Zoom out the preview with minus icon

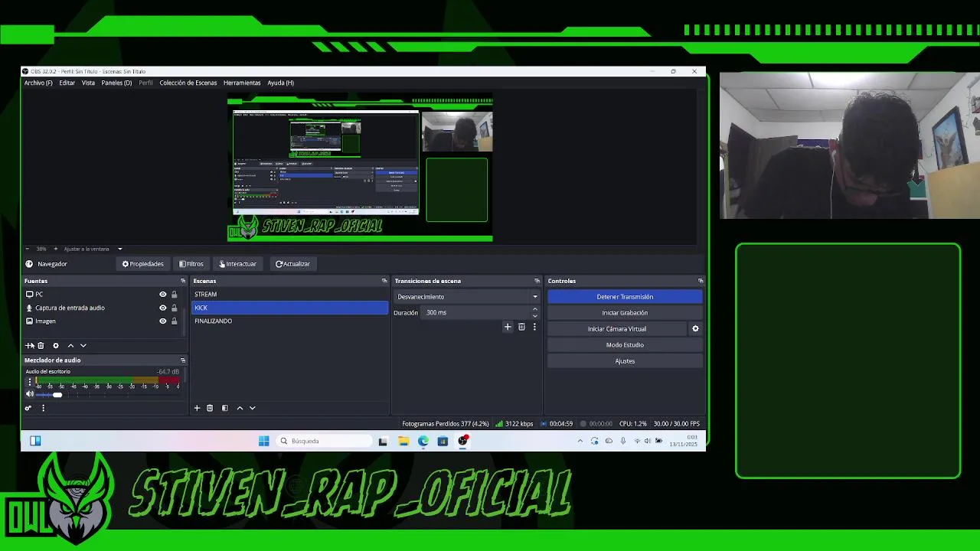28,249
